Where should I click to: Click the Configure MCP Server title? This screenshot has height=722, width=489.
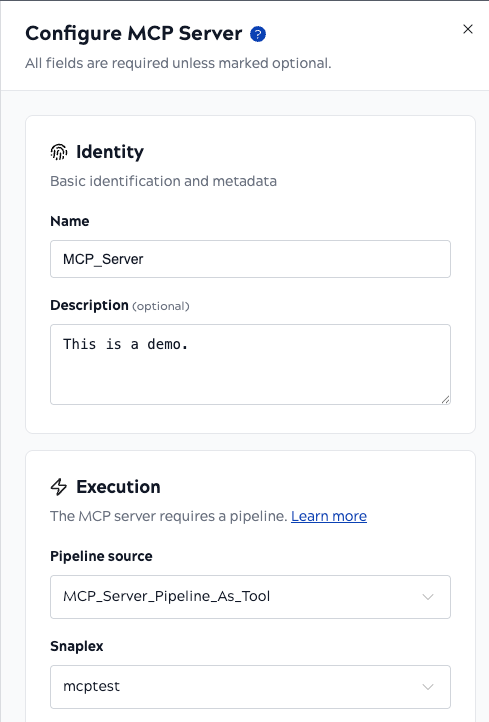click(x=134, y=34)
